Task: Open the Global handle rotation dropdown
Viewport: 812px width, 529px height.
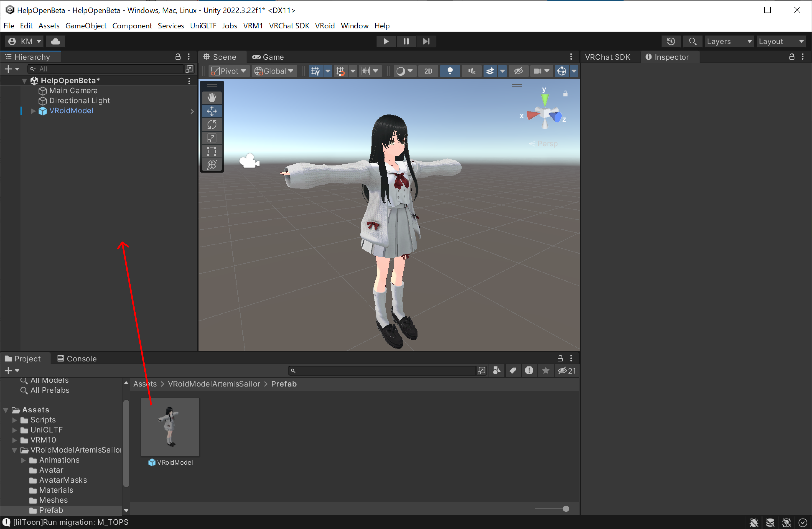Action: coord(274,71)
